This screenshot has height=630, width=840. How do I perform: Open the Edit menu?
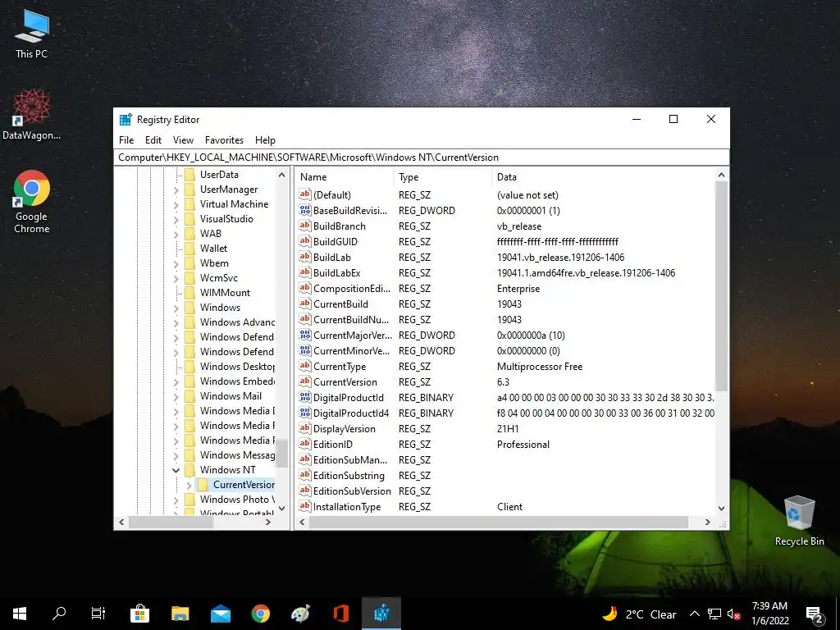(x=153, y=139)
